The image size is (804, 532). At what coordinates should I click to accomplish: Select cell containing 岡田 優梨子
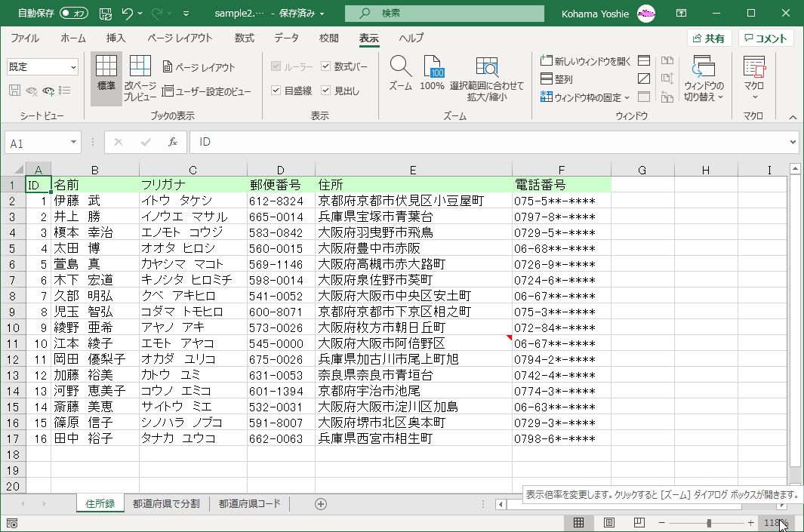[x=95, y=358]
